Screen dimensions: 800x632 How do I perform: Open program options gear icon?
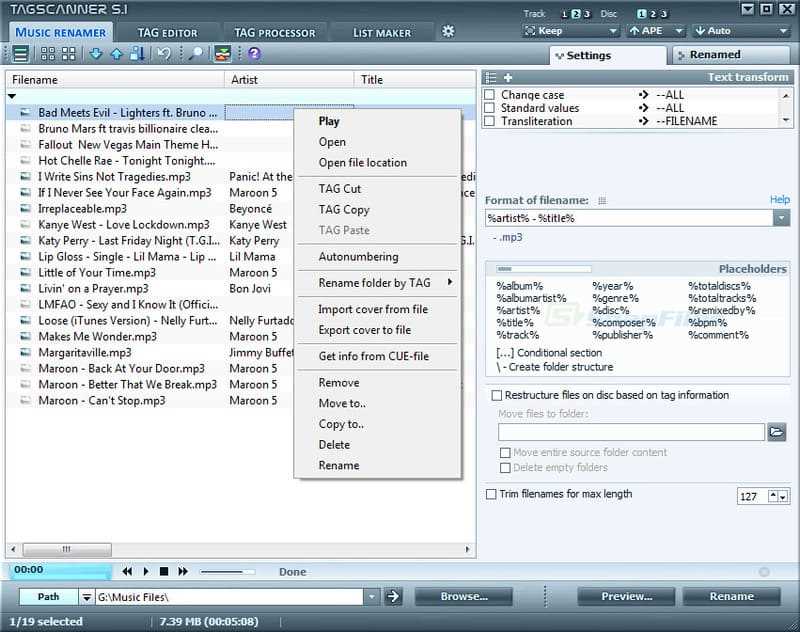[448, 32]
